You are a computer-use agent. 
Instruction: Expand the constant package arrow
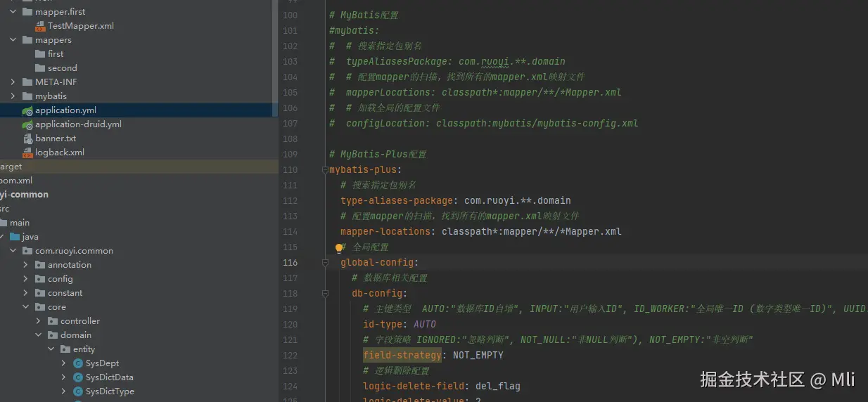click(x=26, y=293)
